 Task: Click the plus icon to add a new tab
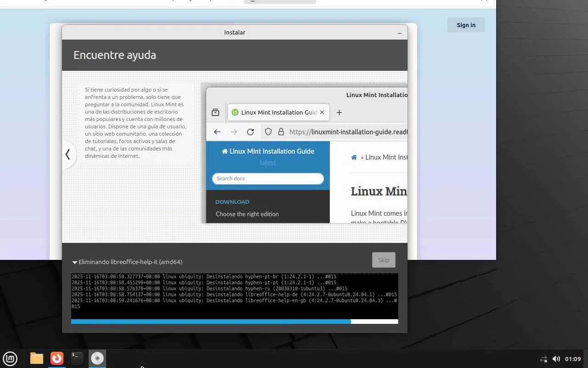[x=339, y=112]
